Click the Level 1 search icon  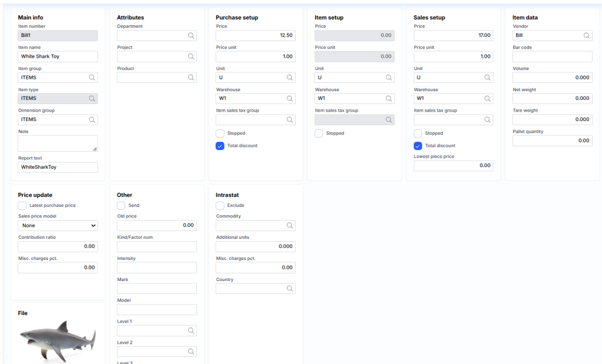pyautogui.click(x=191, y=331)
